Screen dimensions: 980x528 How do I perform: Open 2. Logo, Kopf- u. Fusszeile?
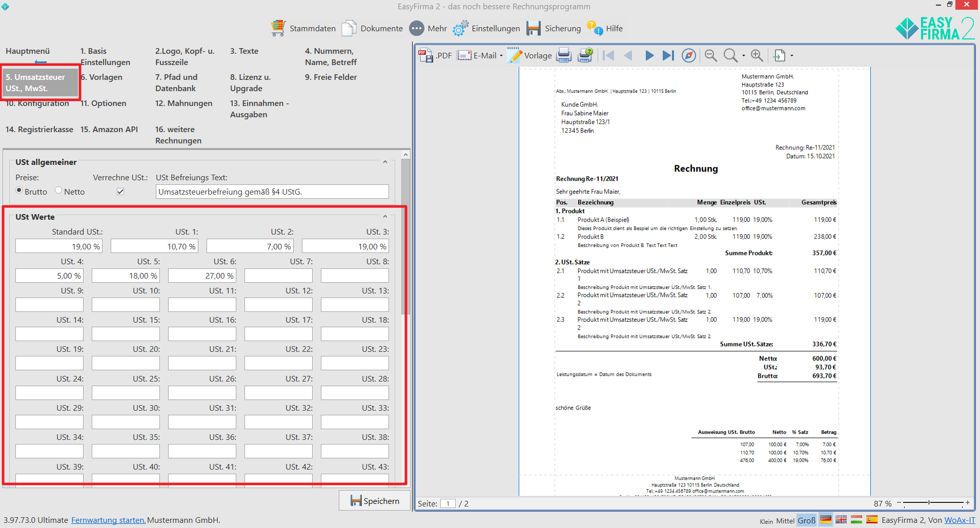coord(185,56)
